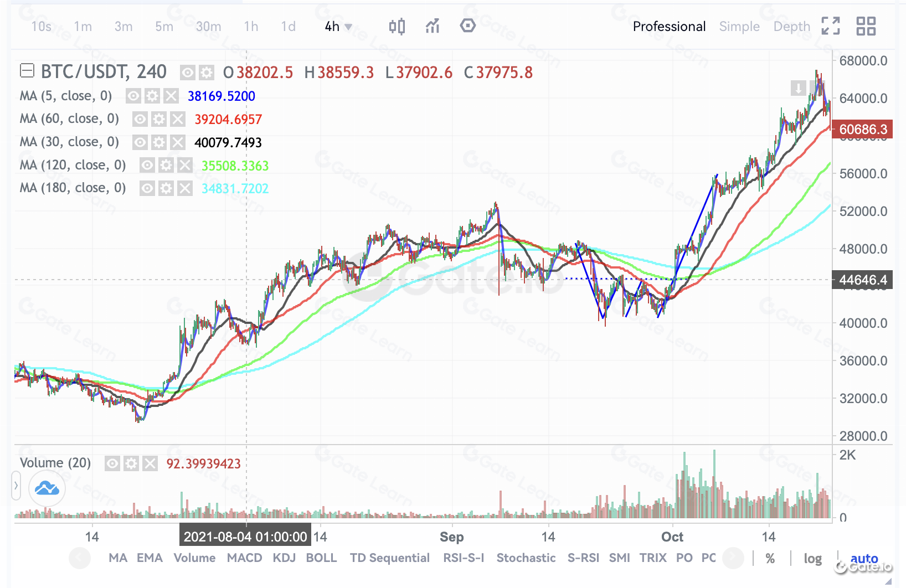Switch to the Simple chart tab
The image size is (906, 588).
point(739,27)
